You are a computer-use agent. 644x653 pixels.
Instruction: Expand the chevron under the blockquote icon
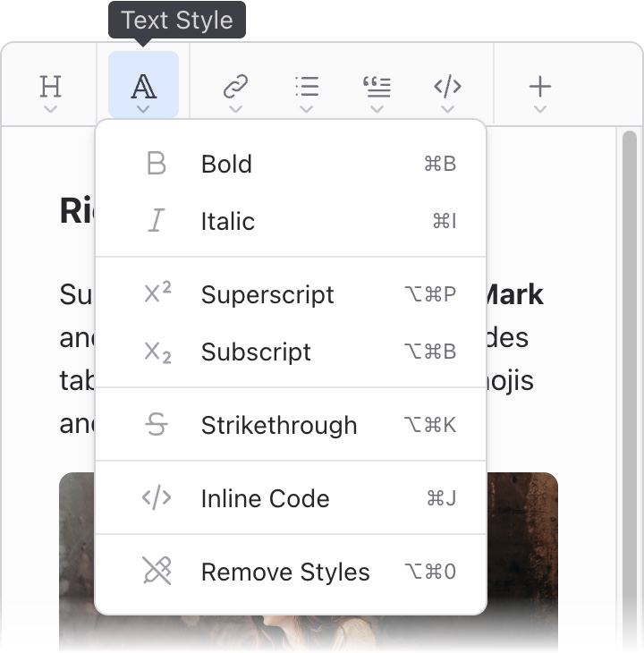point(377,109)
